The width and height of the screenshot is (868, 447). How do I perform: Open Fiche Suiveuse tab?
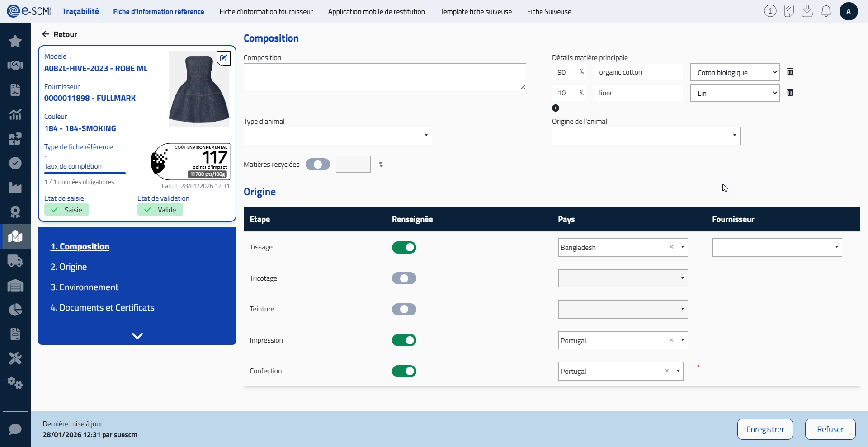pos(549,11)
